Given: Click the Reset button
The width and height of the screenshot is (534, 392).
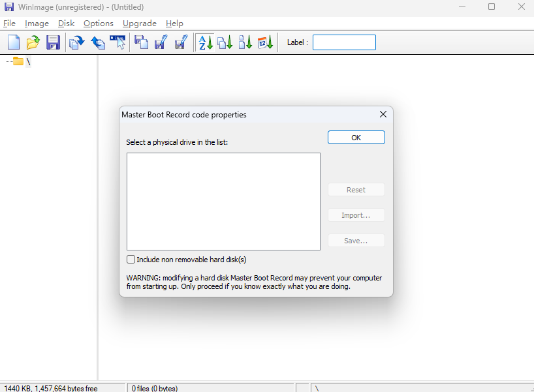Looking at the screenshot, I should pos(356,190).
